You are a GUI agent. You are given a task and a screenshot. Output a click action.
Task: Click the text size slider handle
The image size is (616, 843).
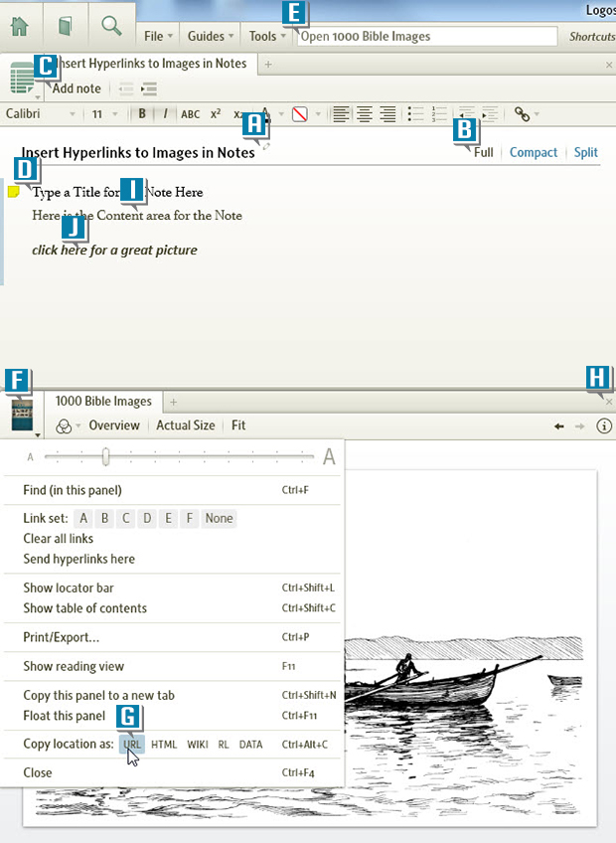(x=105, y=456)
